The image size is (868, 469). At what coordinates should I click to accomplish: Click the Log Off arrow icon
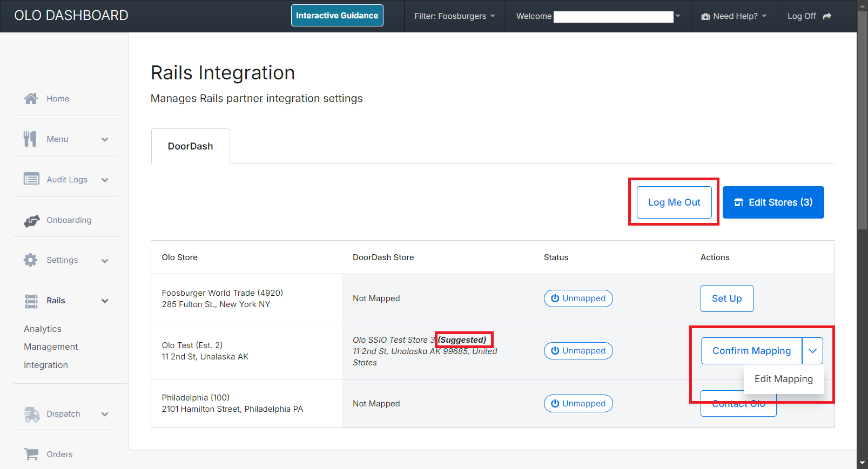[x=827, y=16]
